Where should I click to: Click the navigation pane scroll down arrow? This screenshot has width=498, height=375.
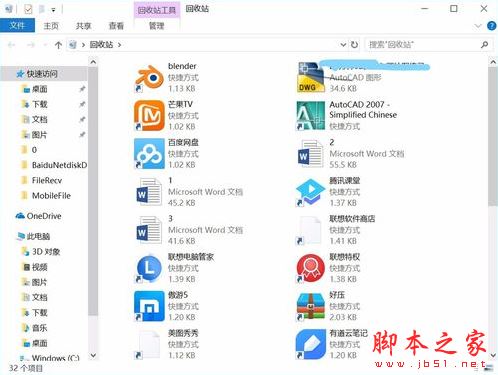tap(93, 355)
